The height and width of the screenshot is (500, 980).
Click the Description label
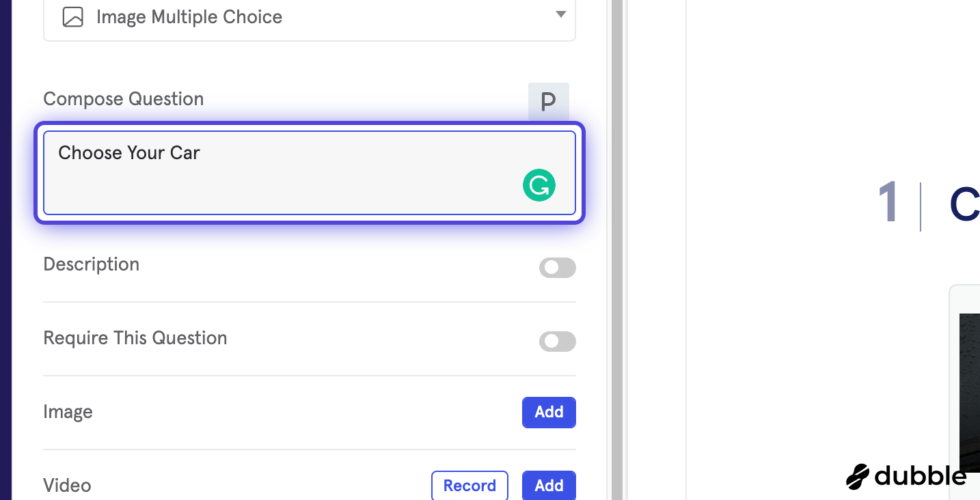[92, 264]
